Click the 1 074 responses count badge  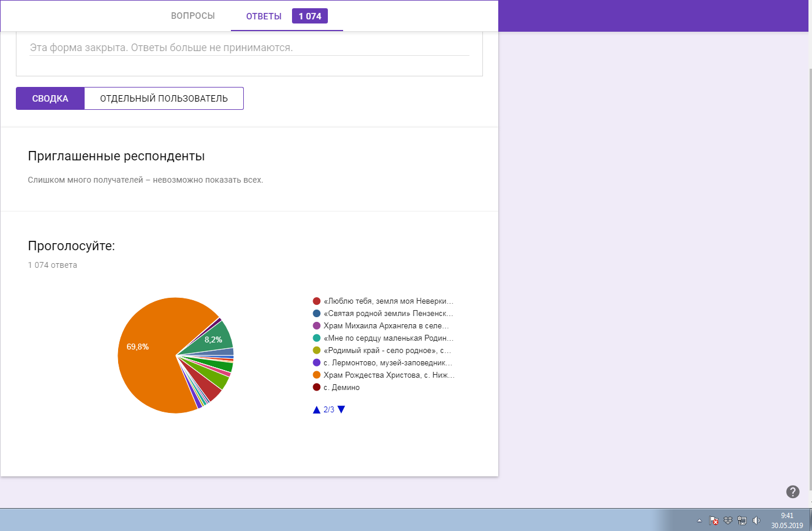pos(310,16)
